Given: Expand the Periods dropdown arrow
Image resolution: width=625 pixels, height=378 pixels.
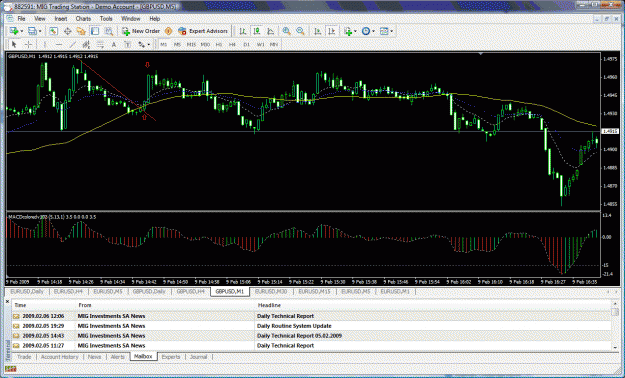Looking at the screenshot, I should 373,31.
